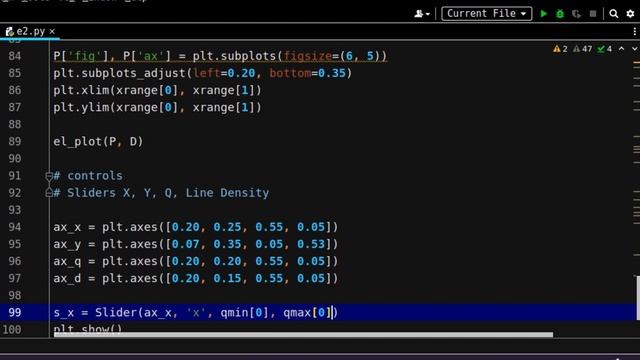The height and width of the screenshot is (360, 640).
Task: Click 's_x = Slider' on line 99
Action: point(96,313)
